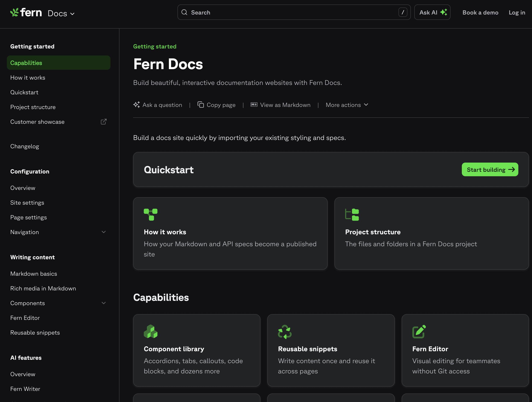Open the Docs product dropdown

click(x=61, y=13)
